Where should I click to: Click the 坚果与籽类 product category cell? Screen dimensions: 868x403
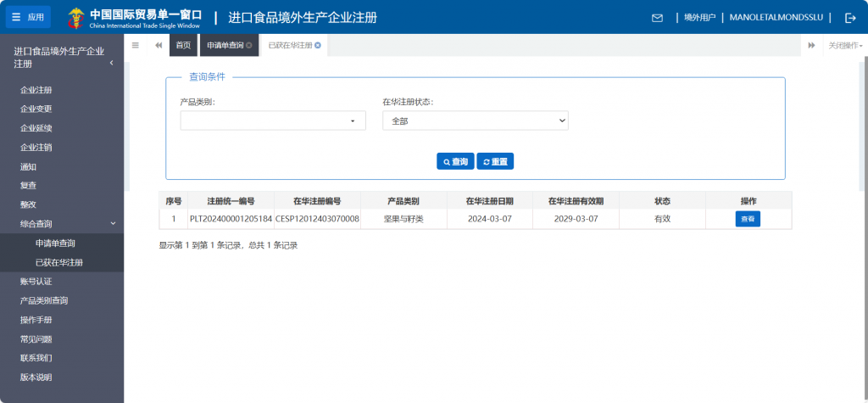point(403,219)
